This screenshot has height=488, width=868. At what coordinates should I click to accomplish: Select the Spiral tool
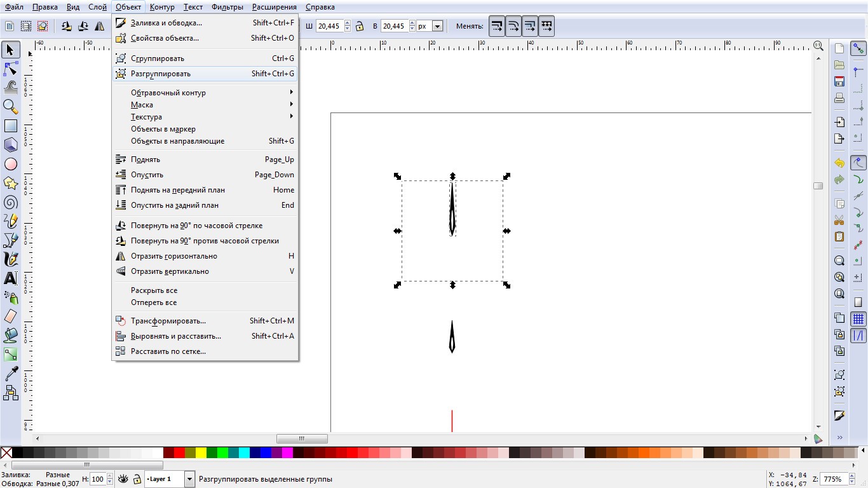(10, 202)
